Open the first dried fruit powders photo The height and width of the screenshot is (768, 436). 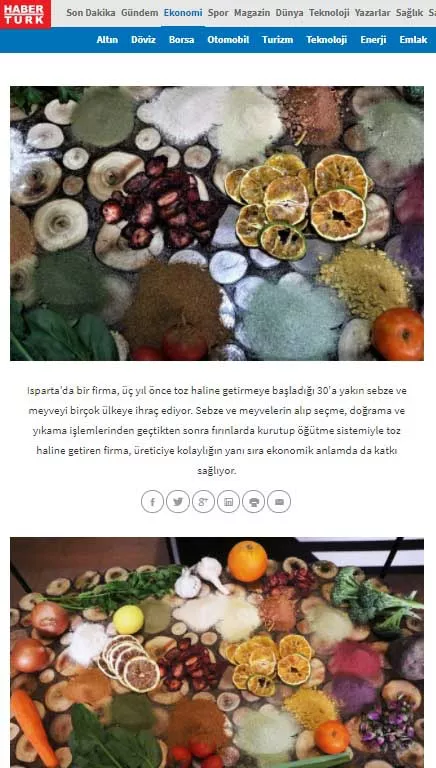217,223
